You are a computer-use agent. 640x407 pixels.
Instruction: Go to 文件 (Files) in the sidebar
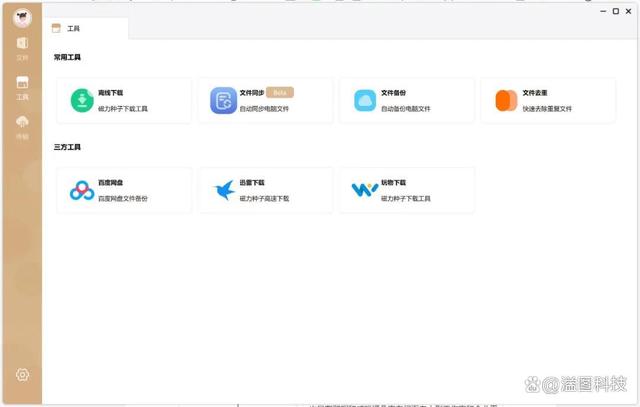pyautogui.click(x=22, y=49)
